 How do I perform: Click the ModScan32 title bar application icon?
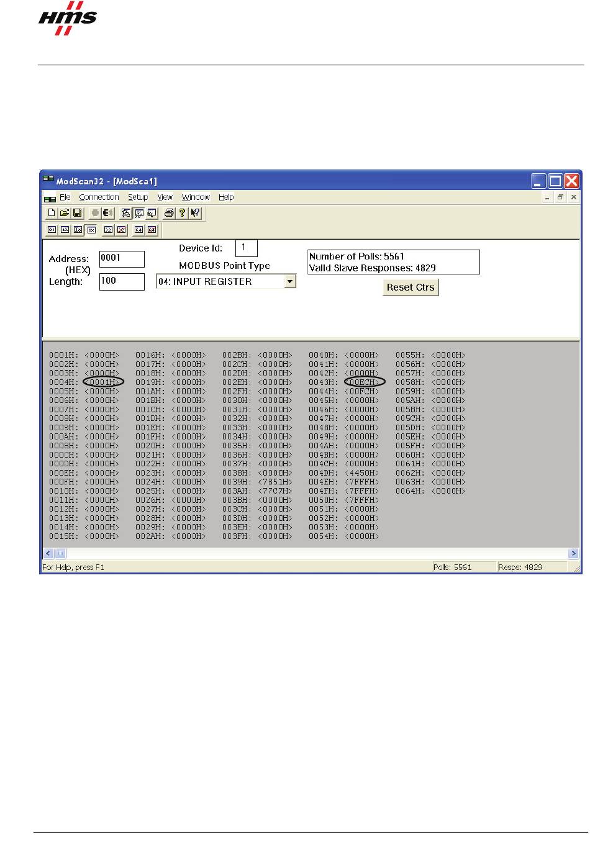click(x=48, y=179)
